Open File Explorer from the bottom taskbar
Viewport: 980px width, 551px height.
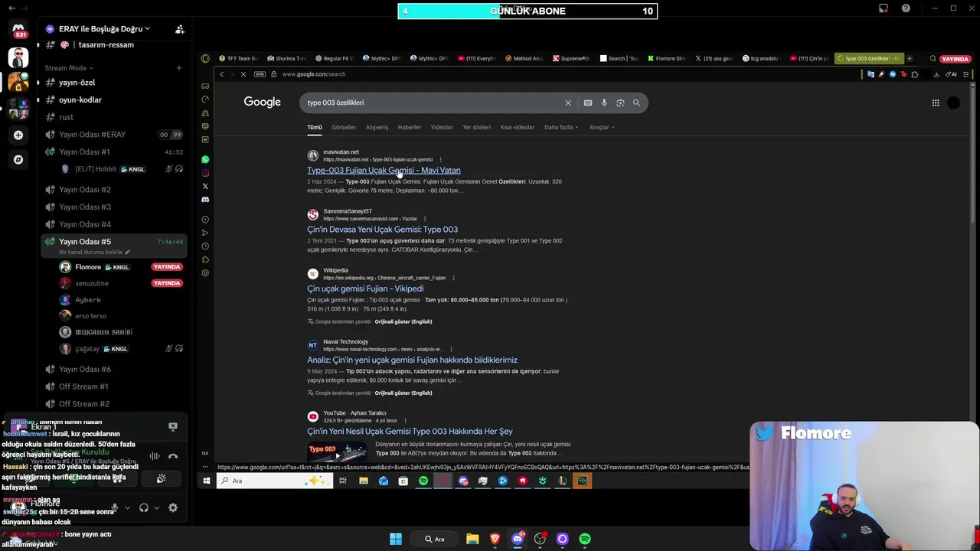[472, 539]
